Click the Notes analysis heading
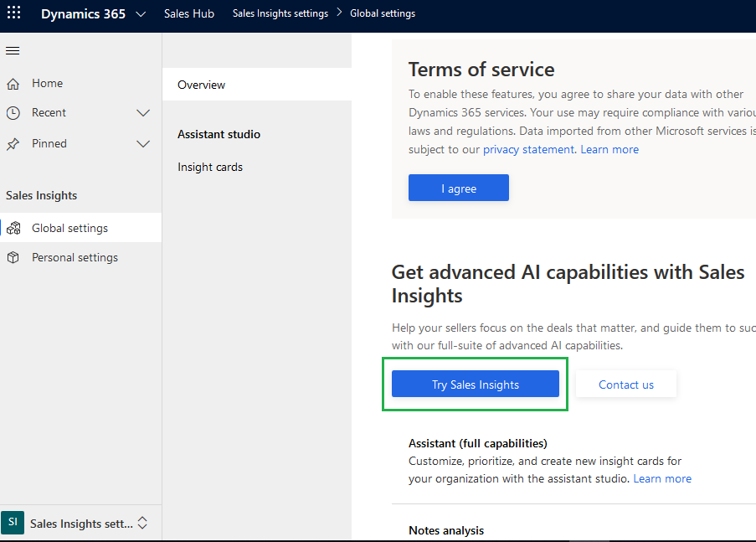This screenshot has height=542, width=756. [446, 530]
